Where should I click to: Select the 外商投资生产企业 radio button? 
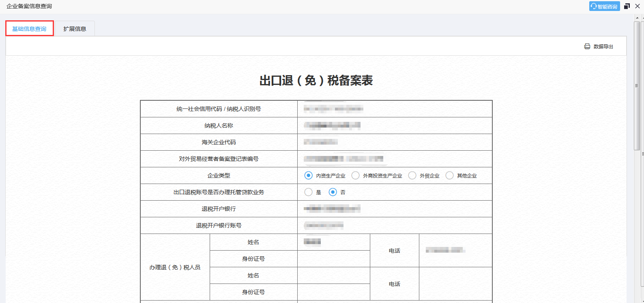(x=355, y=175)
